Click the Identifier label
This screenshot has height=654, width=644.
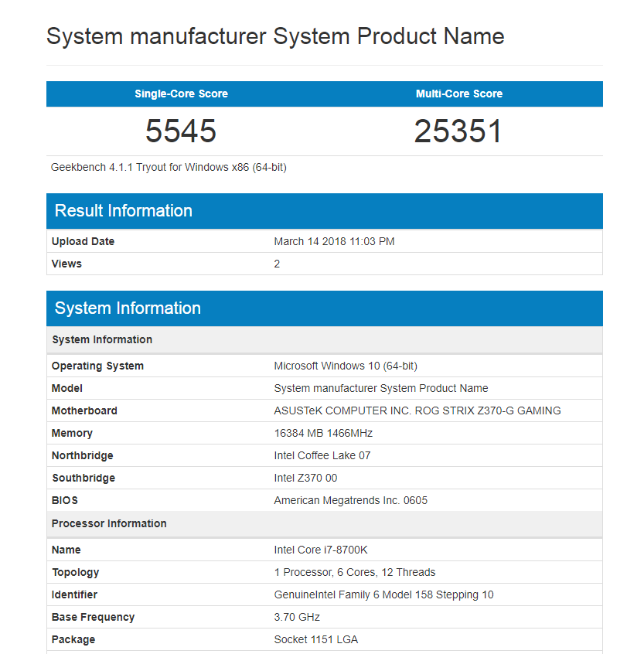click(x=74, y=594)
